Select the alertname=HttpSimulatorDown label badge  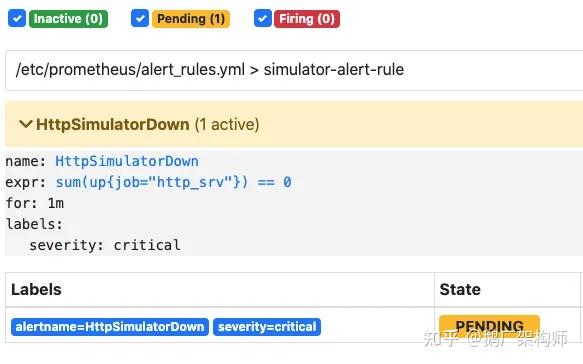110,327
